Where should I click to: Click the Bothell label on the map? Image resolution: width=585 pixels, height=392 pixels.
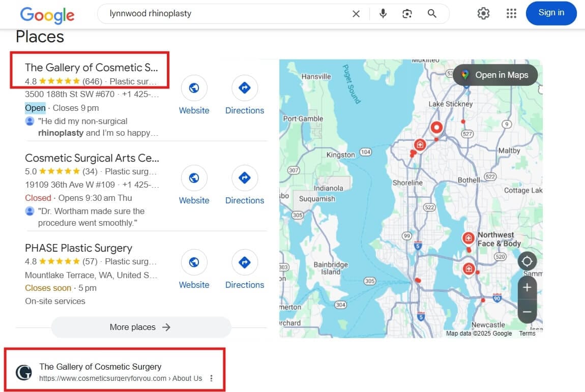[469, 180]
